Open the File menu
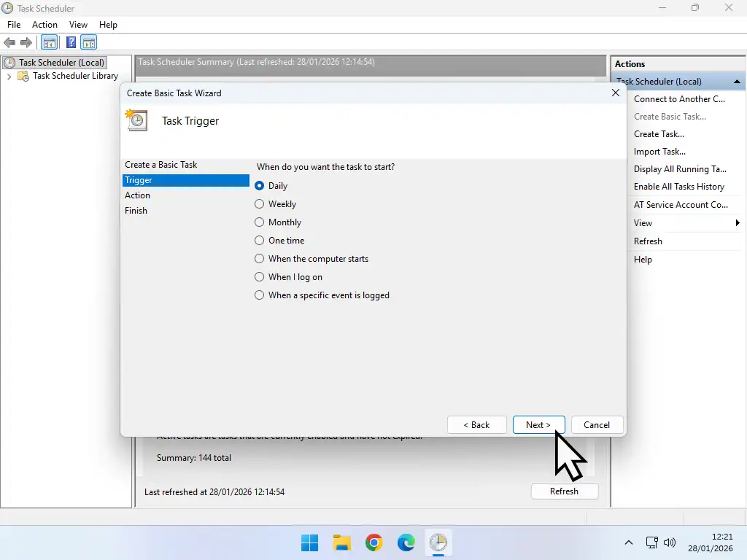This screenshot has height=560, width=747. 14,25
